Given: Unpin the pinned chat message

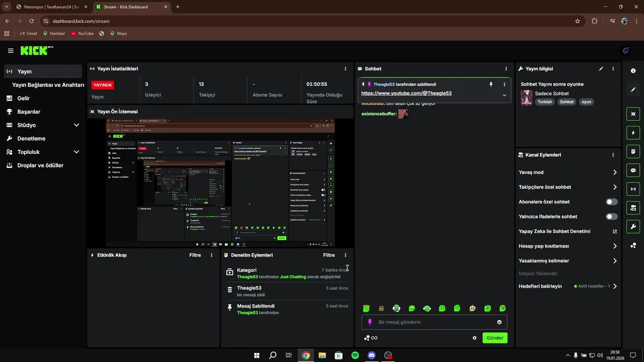Looking at the screenshot, I should pyautogui.click(x=491, y=84).
